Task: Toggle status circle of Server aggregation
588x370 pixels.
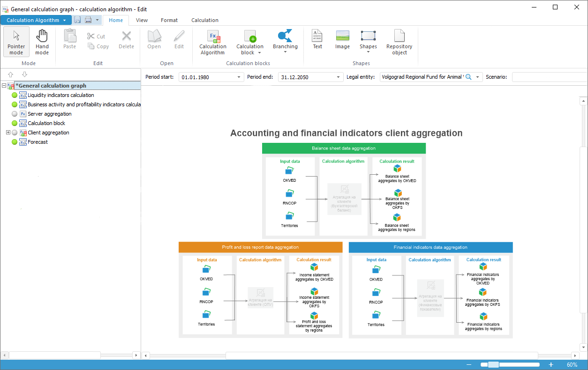Action: coord(15,114)
